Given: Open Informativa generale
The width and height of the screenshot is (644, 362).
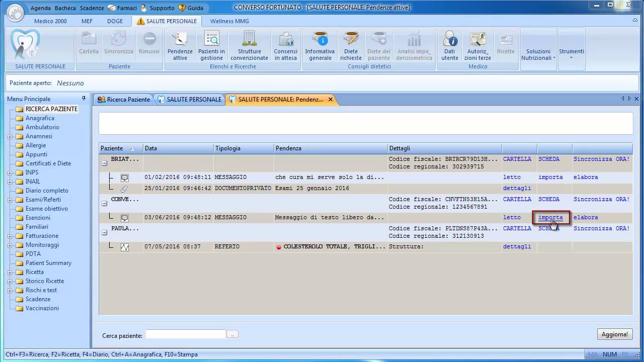Looking at the screenshot, I should click(319, 46).
